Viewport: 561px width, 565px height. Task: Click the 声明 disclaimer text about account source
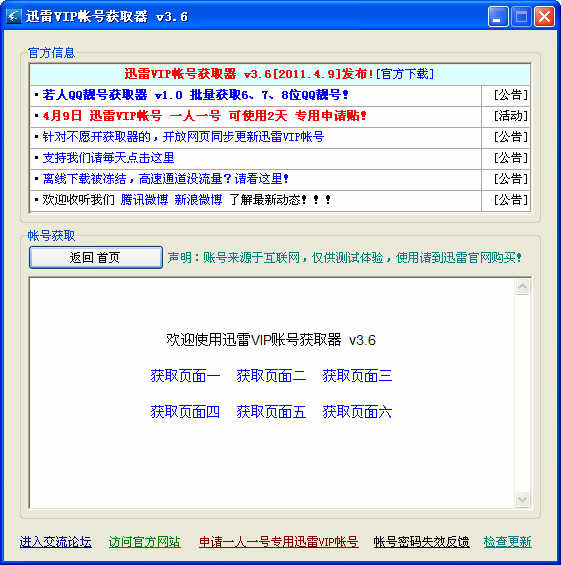tap(344, 258)
